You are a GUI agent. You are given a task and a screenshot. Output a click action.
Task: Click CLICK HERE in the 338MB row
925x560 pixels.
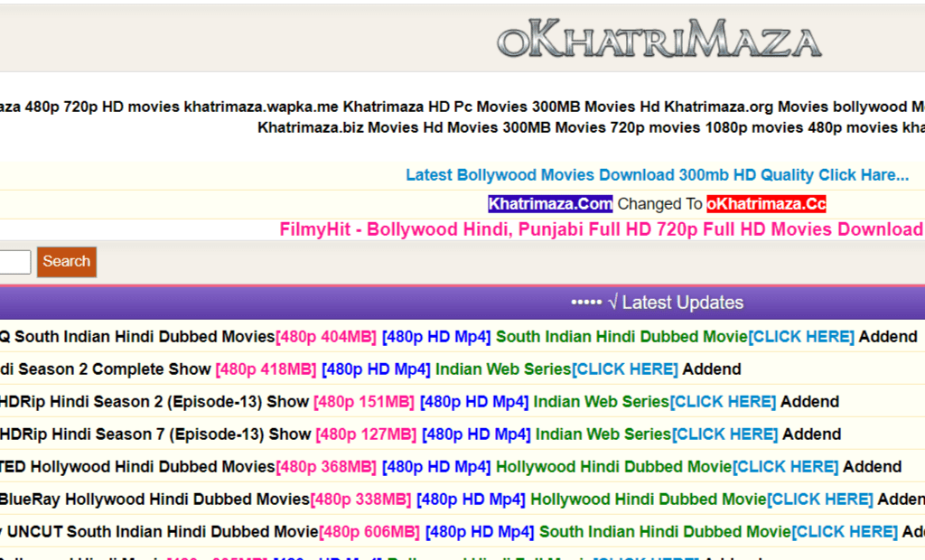(x=820, y=499)
